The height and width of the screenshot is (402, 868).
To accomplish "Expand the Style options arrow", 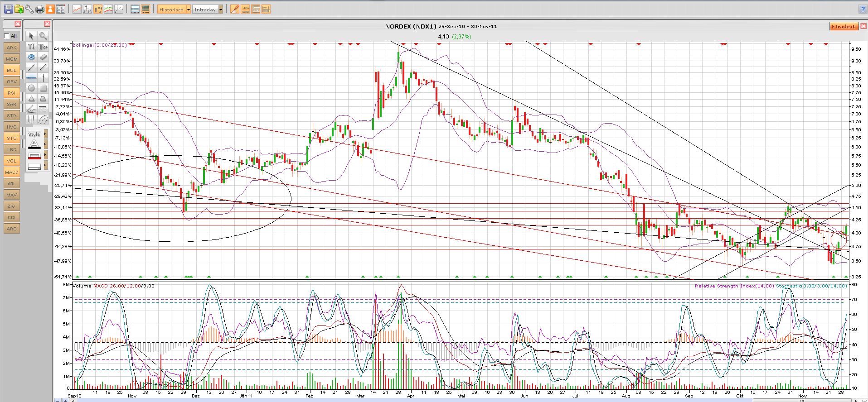I will pos(45,134).
